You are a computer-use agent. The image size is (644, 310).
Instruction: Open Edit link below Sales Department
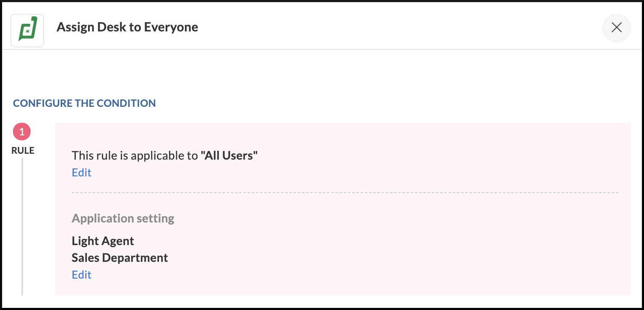click(x=81, y=275)
